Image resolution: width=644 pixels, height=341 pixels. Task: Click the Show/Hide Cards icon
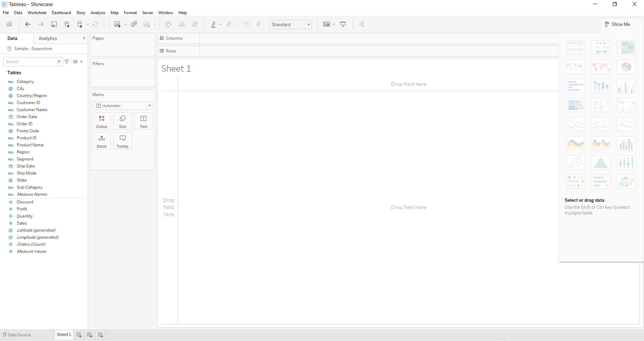(x=326, y=24)
